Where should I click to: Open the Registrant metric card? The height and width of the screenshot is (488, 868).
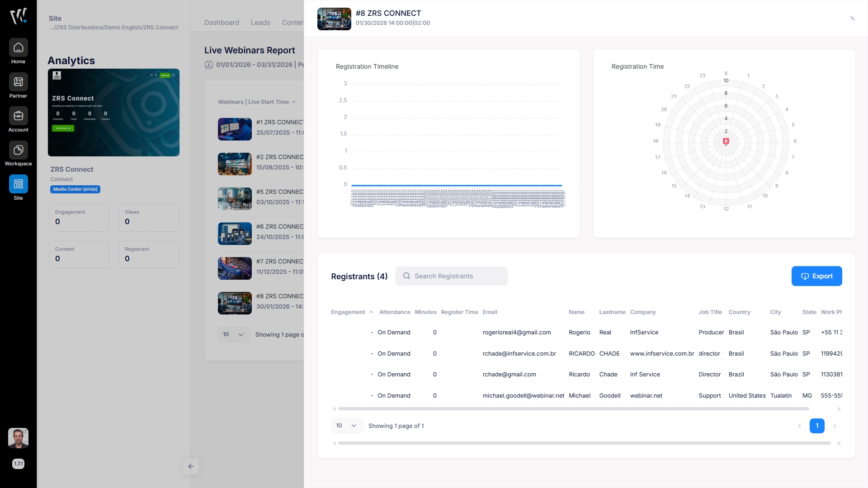(149, 255)
